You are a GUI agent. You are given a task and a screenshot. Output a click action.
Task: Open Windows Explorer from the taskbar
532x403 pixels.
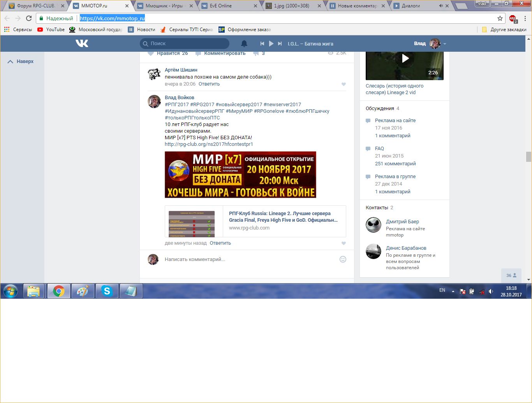(x=34, y=291)
